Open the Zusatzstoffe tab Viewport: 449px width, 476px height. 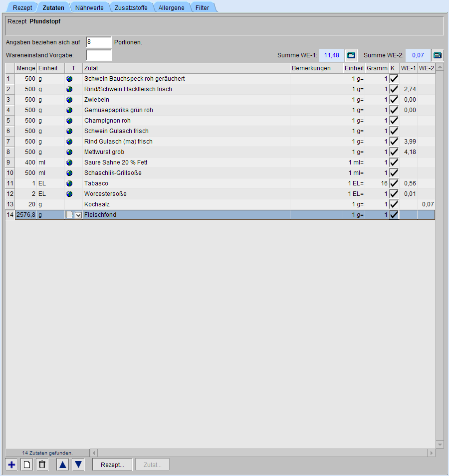click(x=131, y=7)
